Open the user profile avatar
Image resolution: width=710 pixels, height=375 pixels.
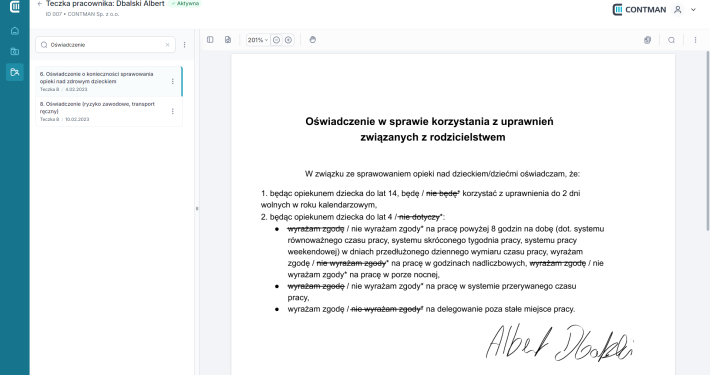pos(678,10)
